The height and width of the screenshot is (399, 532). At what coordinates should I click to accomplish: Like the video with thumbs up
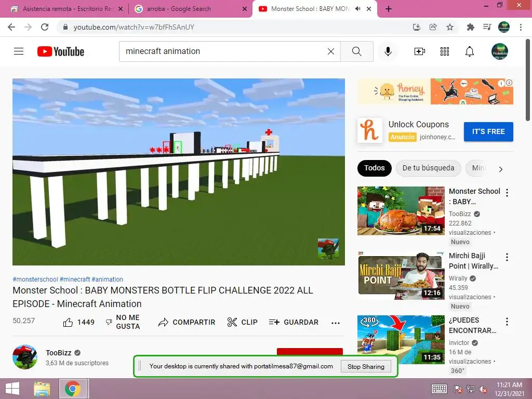[x=79, y=322]
